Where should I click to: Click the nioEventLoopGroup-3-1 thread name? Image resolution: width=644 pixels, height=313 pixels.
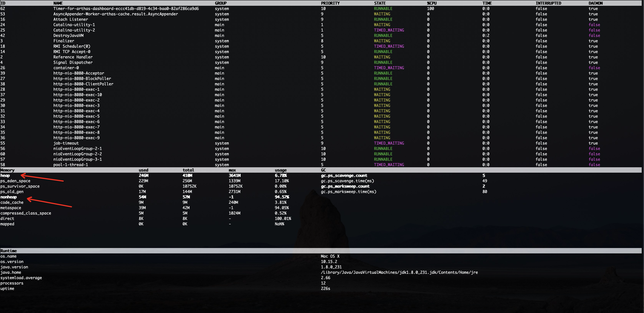(78, 159)
